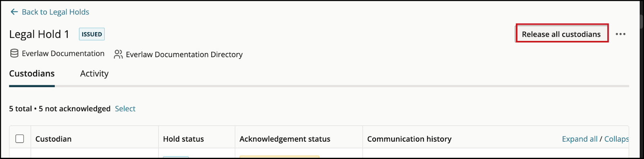Go back to Legal Holds
The image size is (644, 159).
point(56,12)
